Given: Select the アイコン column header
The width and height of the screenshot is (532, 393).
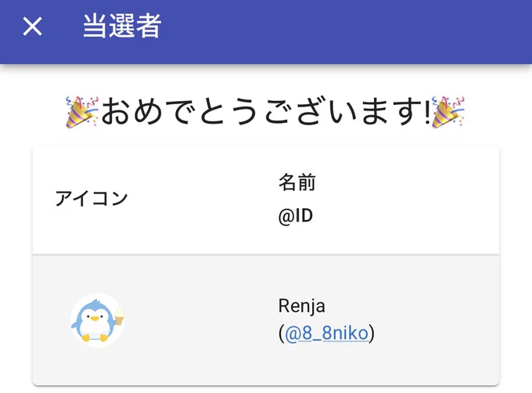Looking at the screenshot, I should (92, 198).
